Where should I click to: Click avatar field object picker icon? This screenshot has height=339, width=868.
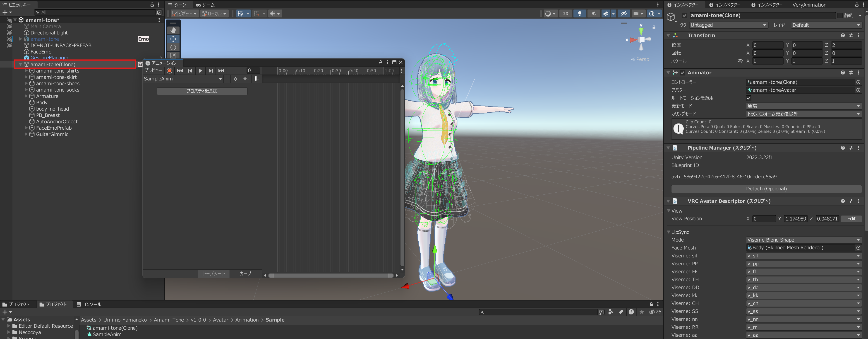click(858, 90)
